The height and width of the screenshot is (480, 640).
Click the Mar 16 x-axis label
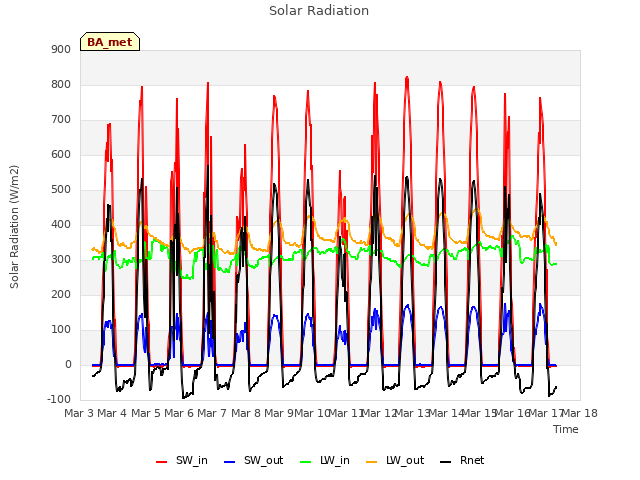513,413
